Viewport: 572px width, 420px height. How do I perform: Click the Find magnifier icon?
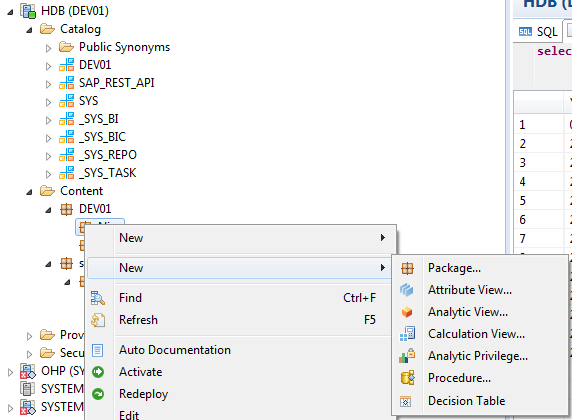pos(98,298)
